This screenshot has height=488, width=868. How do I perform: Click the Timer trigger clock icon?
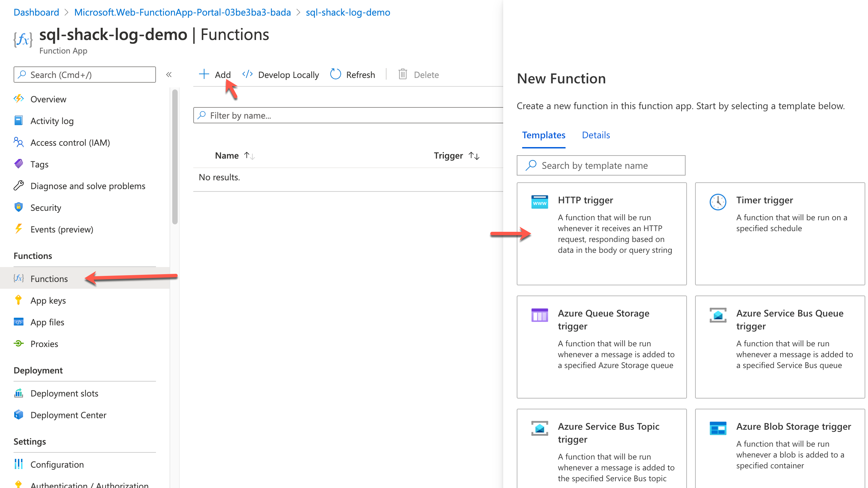[718, 202]
